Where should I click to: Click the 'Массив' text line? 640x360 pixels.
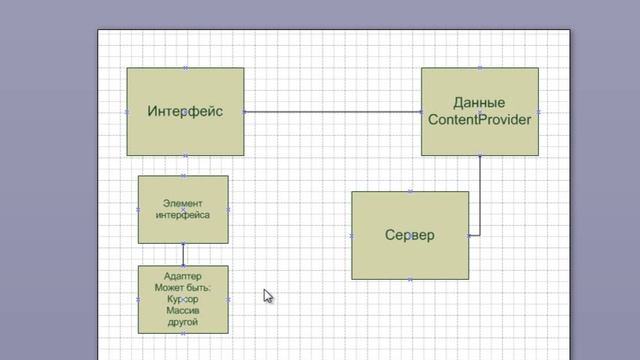(182, 311)
